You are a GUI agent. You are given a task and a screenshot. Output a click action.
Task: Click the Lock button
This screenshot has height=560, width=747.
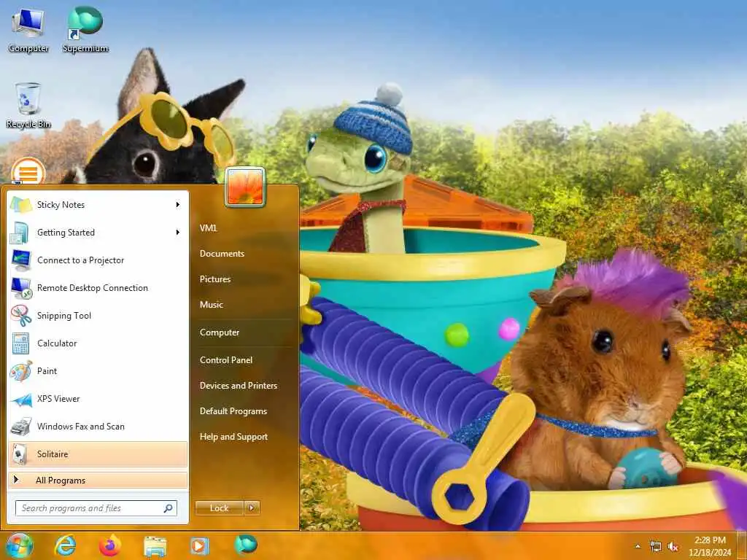(219, 508)
